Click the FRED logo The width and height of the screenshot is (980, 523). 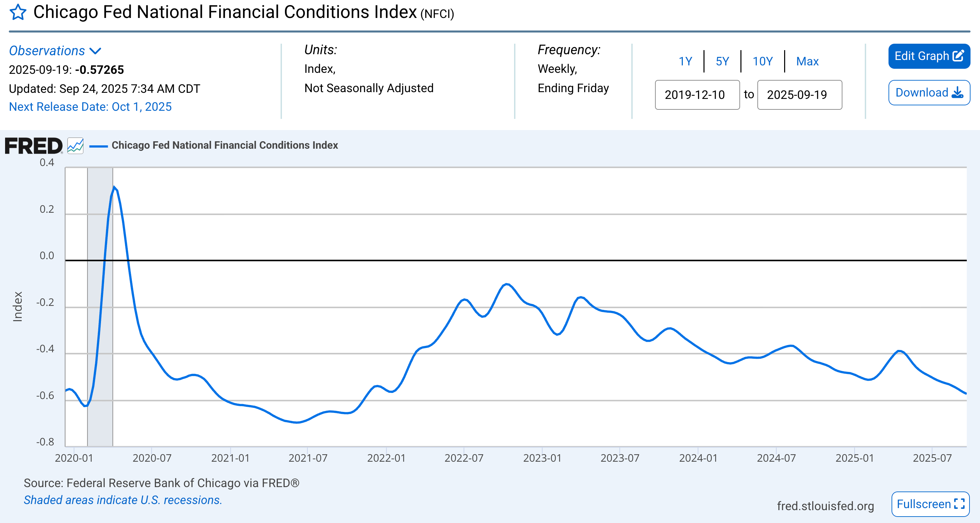(x=34, y=146)
